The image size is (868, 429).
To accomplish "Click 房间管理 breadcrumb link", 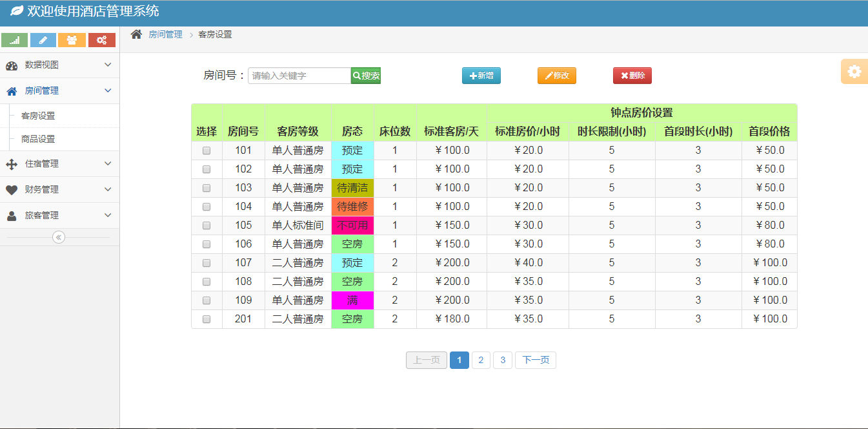I will coord(165,34).
